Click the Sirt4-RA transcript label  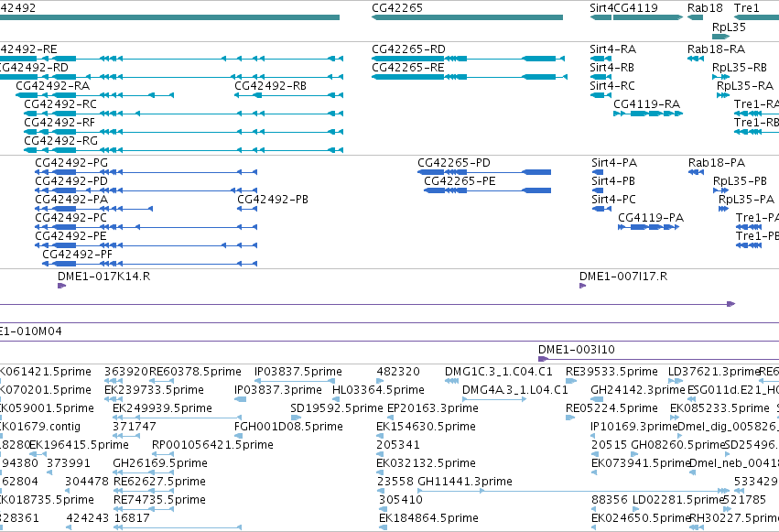coord(612,49)
